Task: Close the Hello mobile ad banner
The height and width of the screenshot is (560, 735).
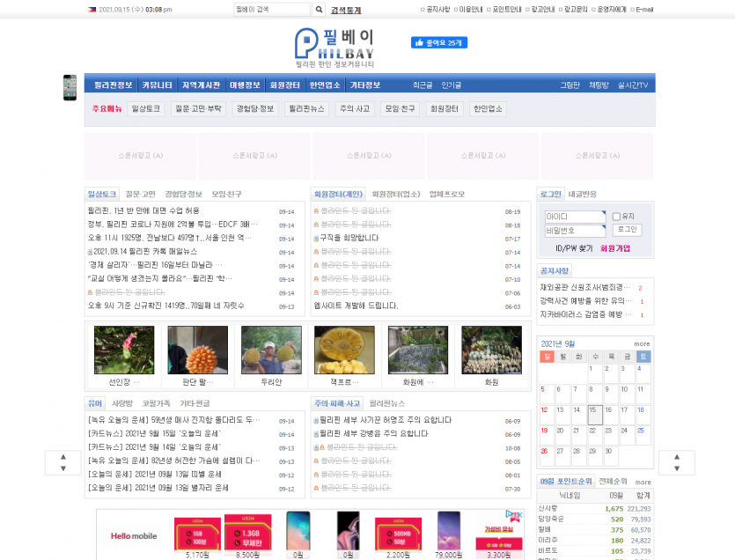Action: pos(519,513)
